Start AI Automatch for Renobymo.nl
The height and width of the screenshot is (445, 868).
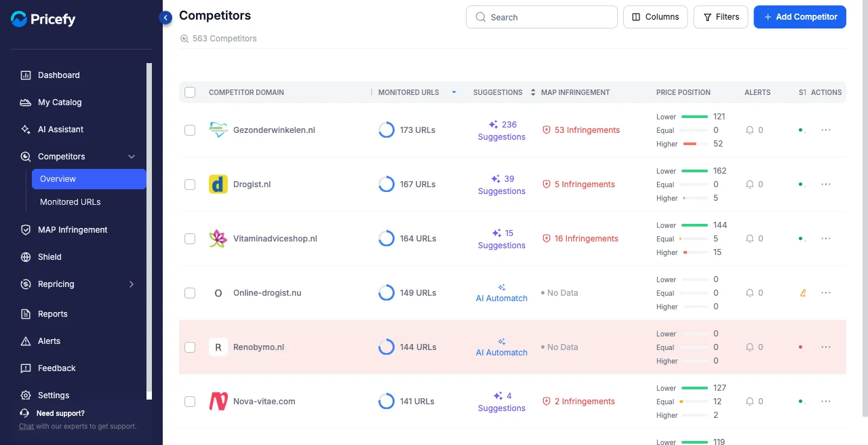(x=502, y=347)
